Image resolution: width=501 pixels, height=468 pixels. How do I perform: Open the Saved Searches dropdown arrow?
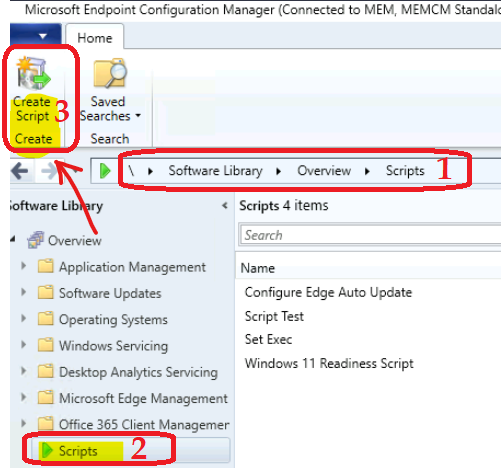pos(138,116)
